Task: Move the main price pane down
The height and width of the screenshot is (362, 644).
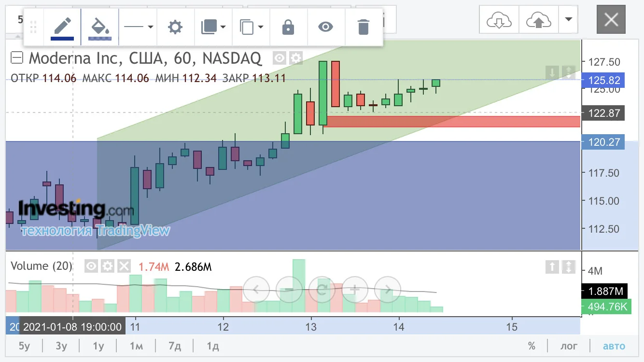Action: pyautogui.click(x=552, y=72)
